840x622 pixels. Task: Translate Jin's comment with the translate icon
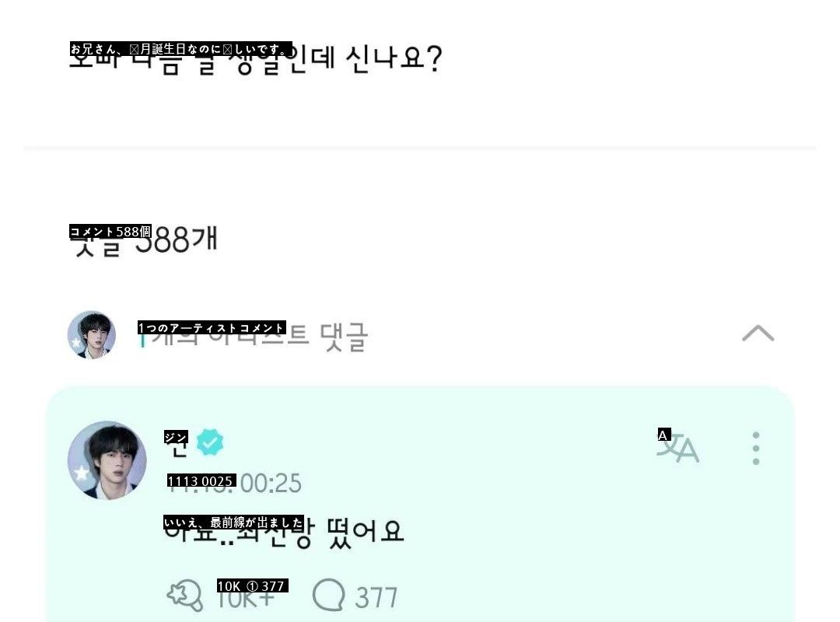[678, 448]
